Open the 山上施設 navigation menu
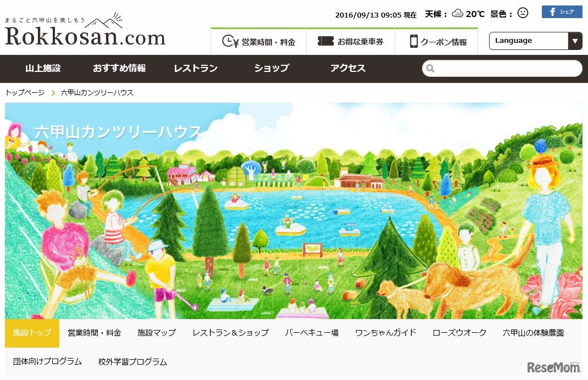The width and height of the screenshot is (588, 380). point(43,68)
